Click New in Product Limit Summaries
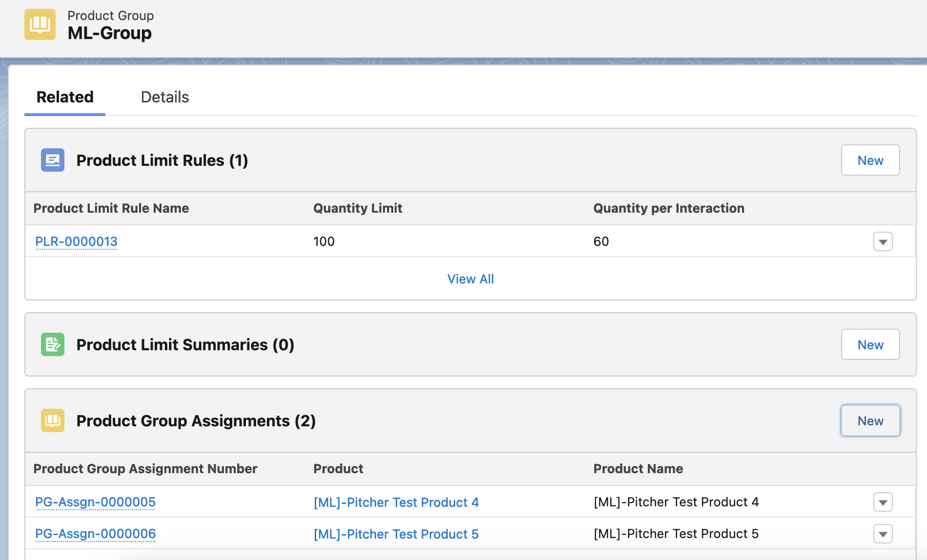927x560 pixels. coord(870,344)
